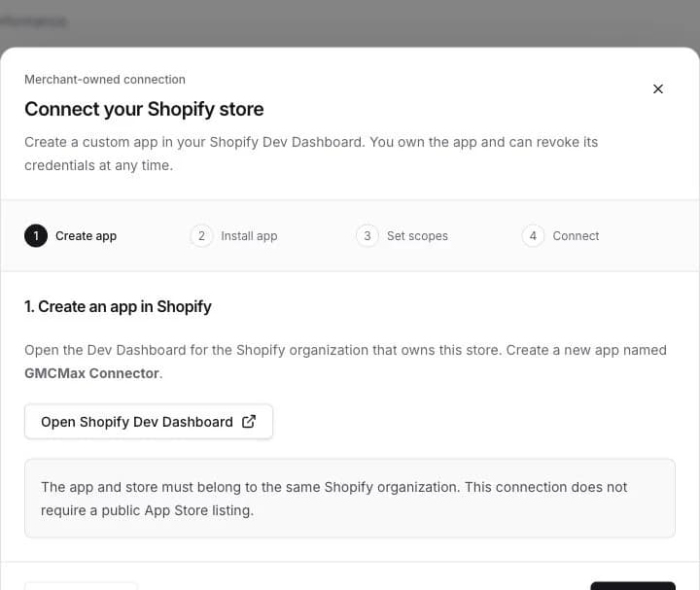Screen dimensions: 700x590
Task: Click the step 1 number circle
Action: (36, 235)
